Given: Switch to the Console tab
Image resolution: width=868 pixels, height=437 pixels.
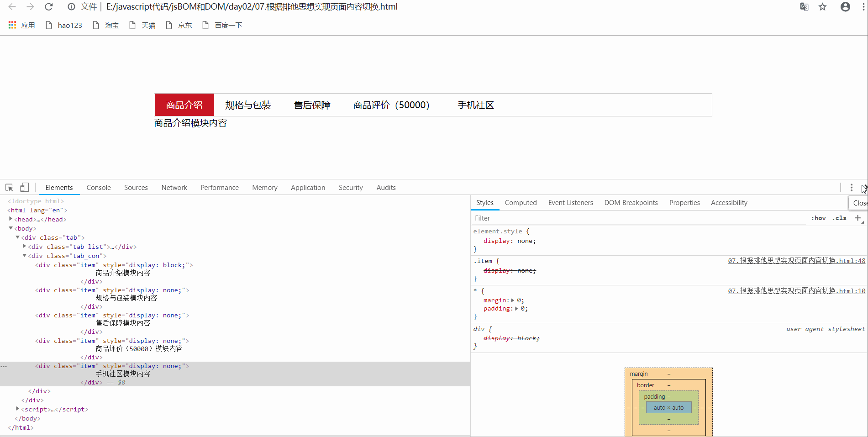Looking at the screenshot, I should coord(99,187).
